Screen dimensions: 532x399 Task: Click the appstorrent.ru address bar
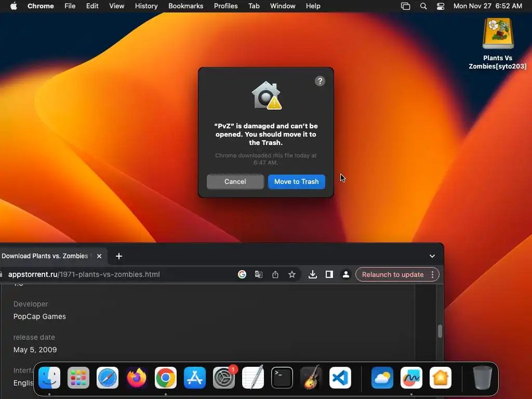pyautogui.click(x=115, y=274)
